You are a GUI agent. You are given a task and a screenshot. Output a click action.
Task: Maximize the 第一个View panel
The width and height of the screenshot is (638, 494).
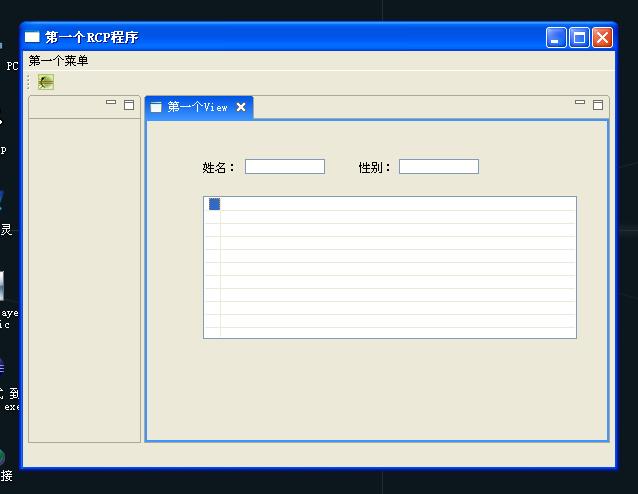click(598, 105)
